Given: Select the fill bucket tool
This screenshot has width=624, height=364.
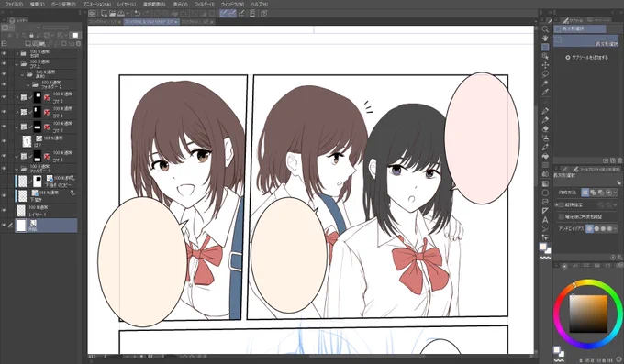Looking at the screenshot, I should [x=545, y=156].
